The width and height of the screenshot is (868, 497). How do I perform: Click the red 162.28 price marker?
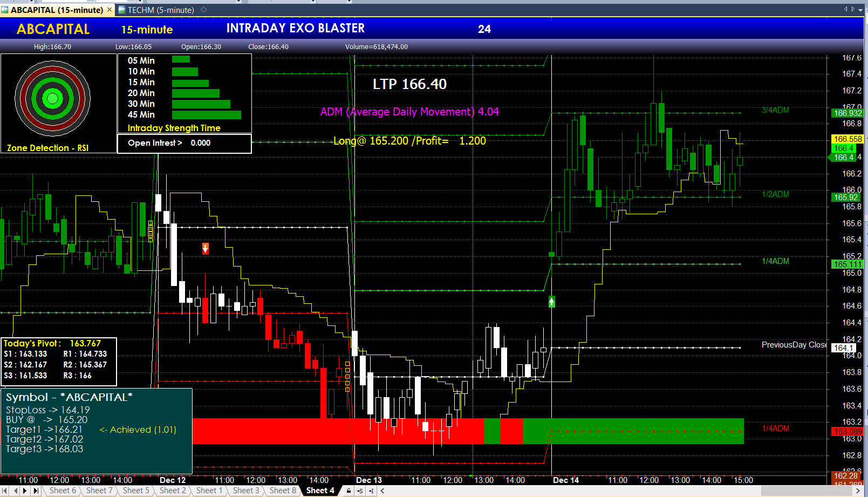pos(845,476)
